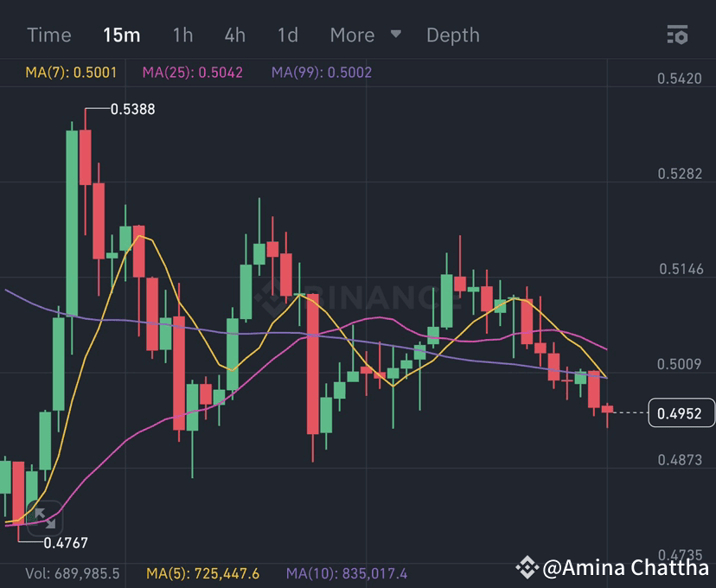Click the indicator settings gear in top right
Image resolution: width=716 pixels, height=588 pixels.
[x=682, y=35]
